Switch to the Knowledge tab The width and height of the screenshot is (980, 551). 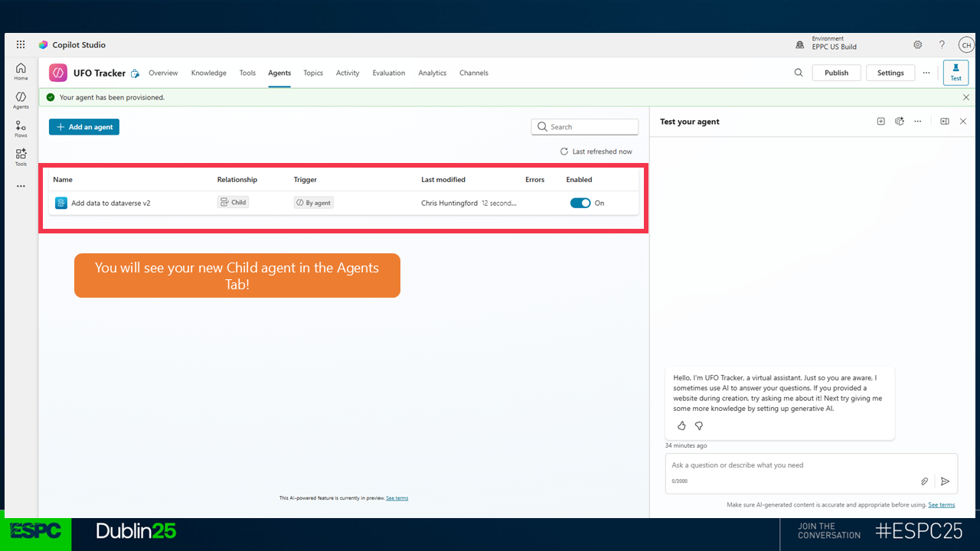(208, 73)
